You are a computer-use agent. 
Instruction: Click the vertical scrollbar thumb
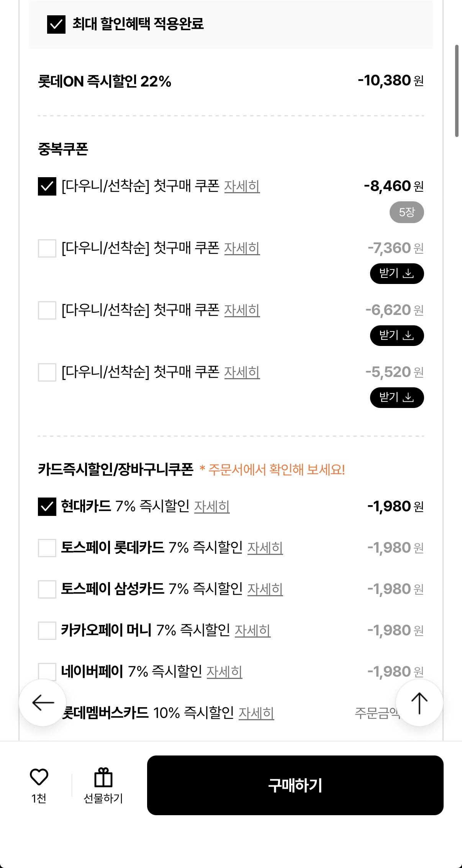456,91
